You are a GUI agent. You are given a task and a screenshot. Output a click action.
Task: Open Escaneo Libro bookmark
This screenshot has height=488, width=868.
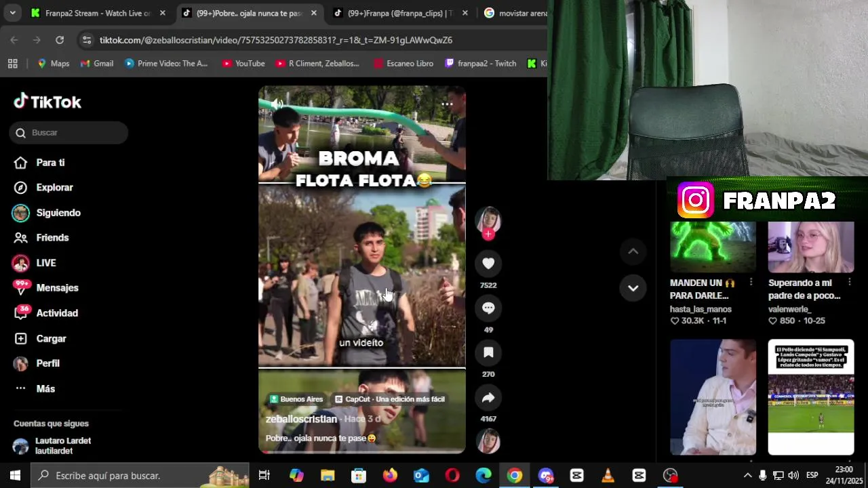point(403,63)
